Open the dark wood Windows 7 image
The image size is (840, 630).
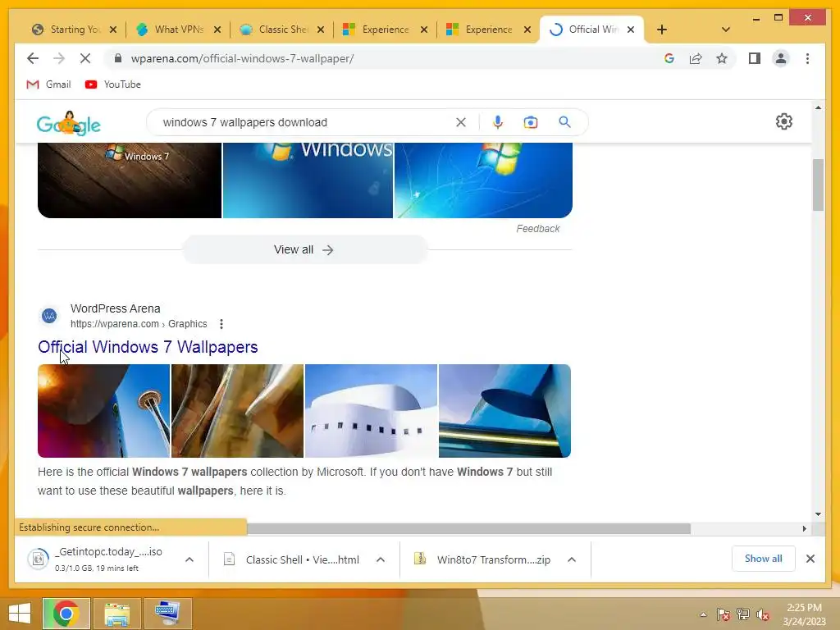[x=129, y=180]
